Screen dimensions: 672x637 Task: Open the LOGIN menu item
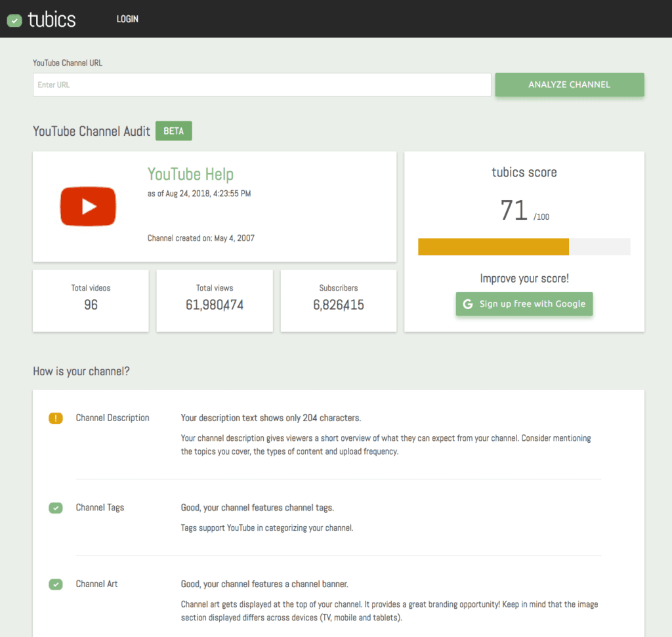(x=127, y=19)
